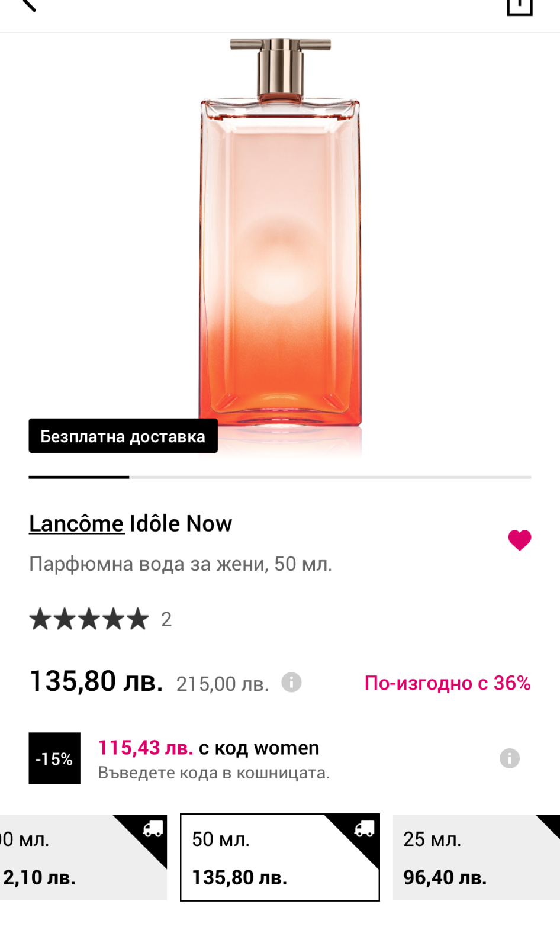
Task: Tap the Безплатна доставка label
Action: [x=123, y=436]
